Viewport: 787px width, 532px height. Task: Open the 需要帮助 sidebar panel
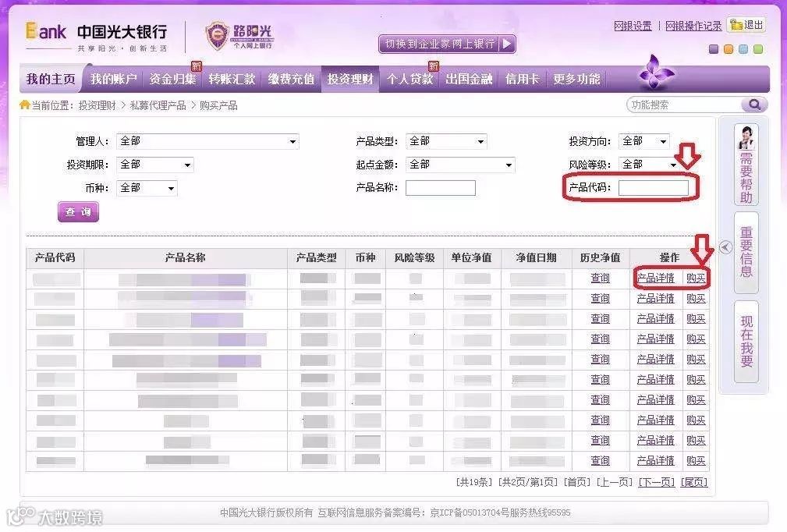pyautogui.click(x=746, y=165)
